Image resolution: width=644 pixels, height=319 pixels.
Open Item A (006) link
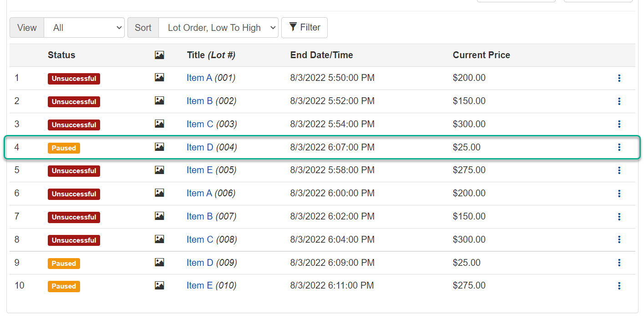tap(199, 193)
